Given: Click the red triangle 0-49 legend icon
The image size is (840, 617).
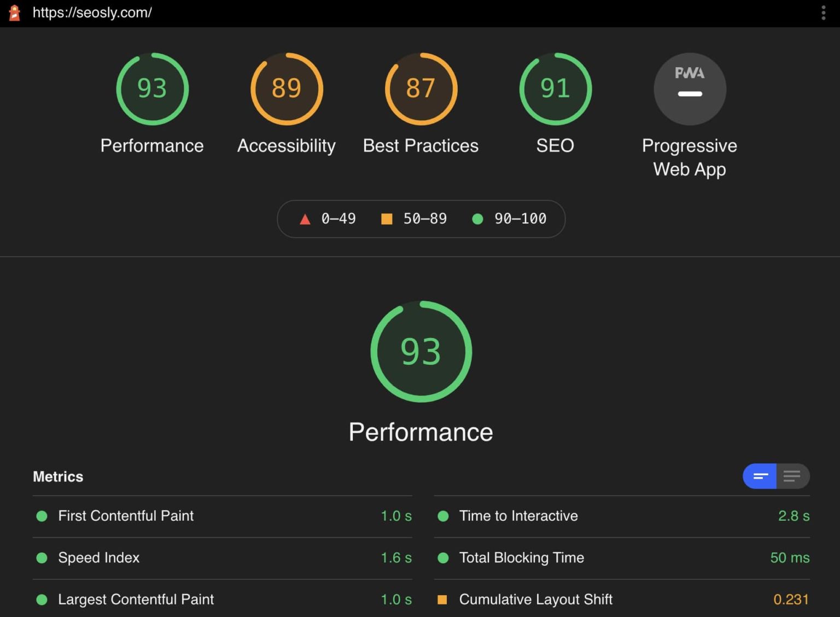Looking at the screenshot, I should pos(306,218).
